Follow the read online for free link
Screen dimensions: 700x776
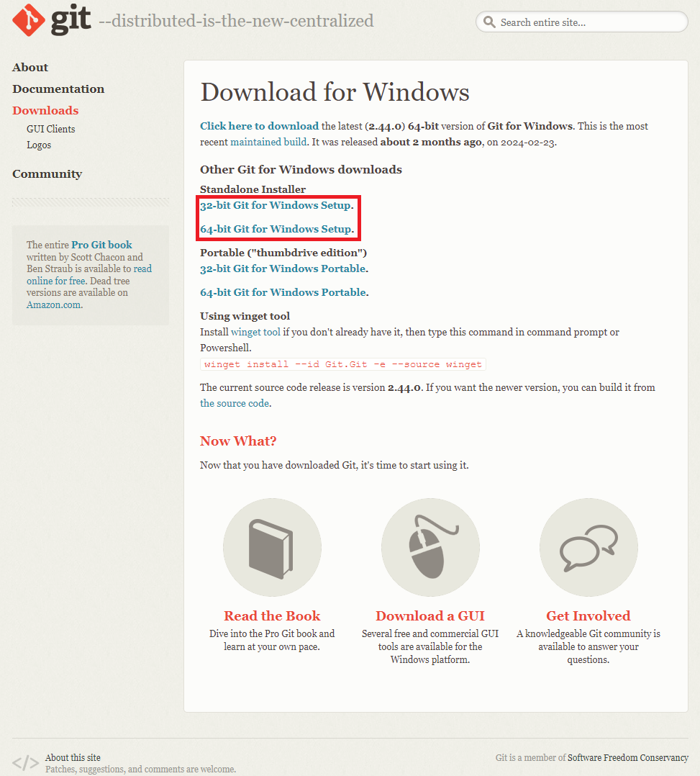89,275
